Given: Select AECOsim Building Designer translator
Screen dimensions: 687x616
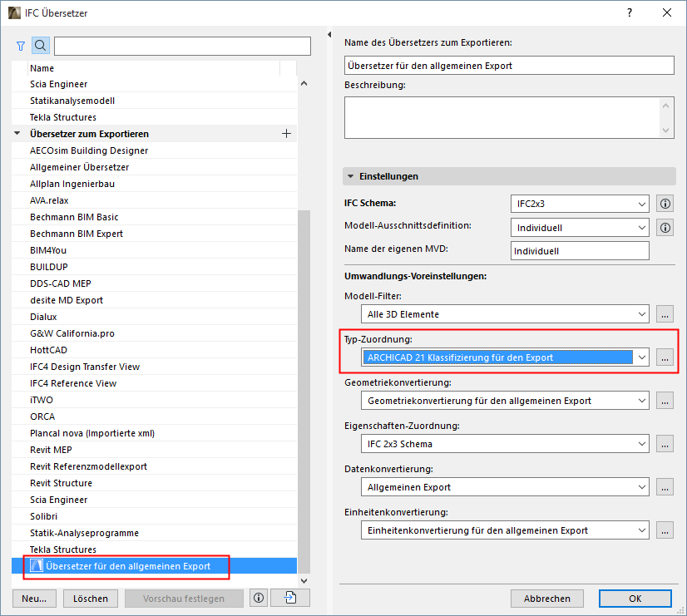Looking at the screenshot, I should coord(154,150).
